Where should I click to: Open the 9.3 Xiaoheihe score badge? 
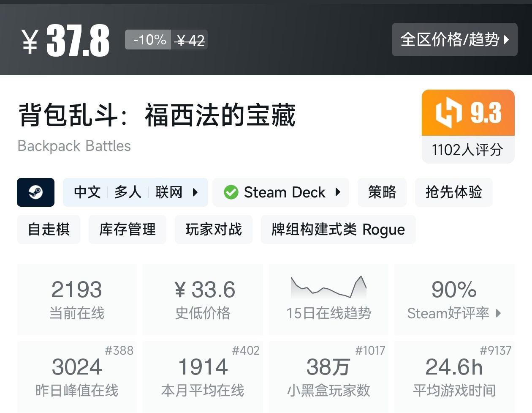point(468,113)
